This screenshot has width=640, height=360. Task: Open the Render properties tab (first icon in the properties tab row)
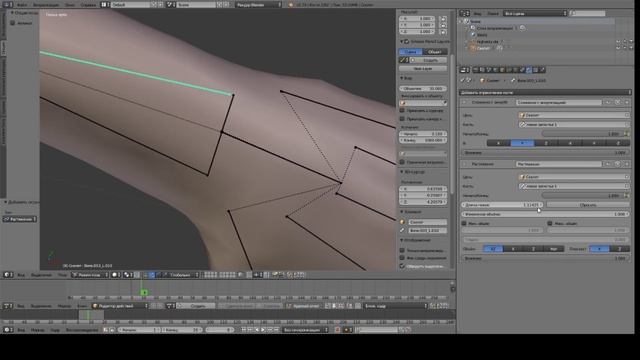476,70
